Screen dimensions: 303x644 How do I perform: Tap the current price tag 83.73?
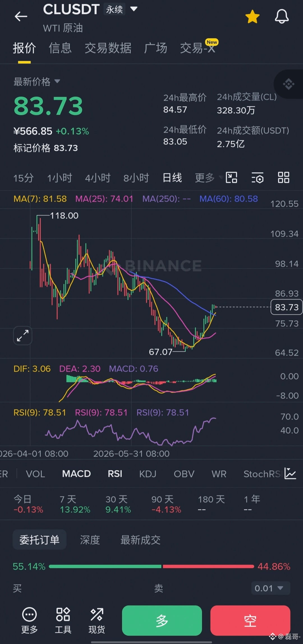tap(287, 307)
